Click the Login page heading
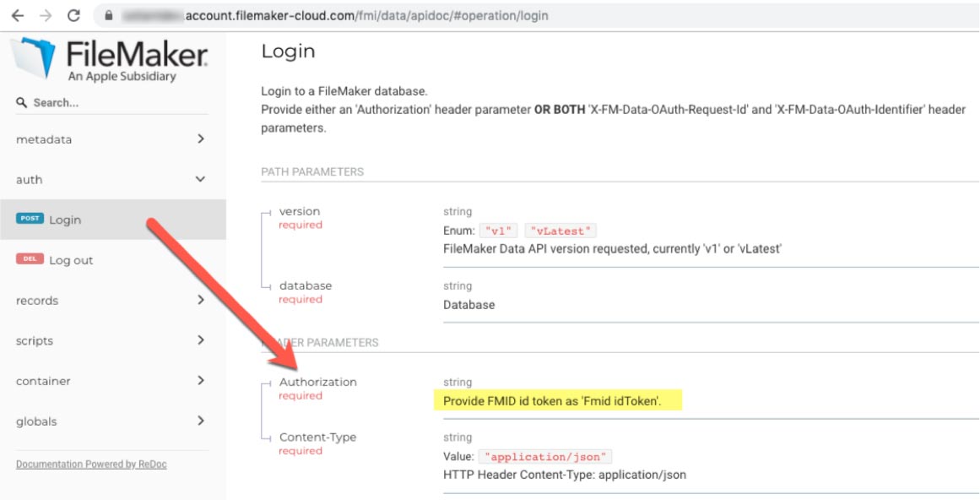Viewport: 980px width, 500px height. click(x=288, y=52)
